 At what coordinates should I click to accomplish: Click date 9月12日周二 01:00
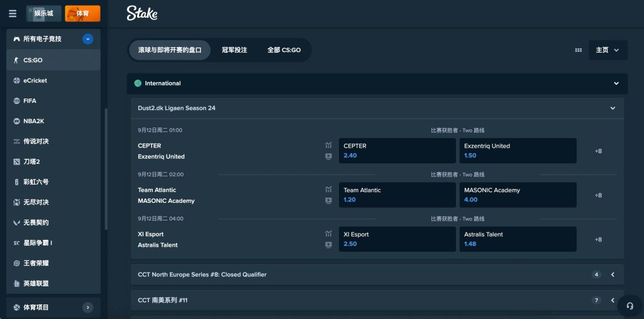coord(160,131)
